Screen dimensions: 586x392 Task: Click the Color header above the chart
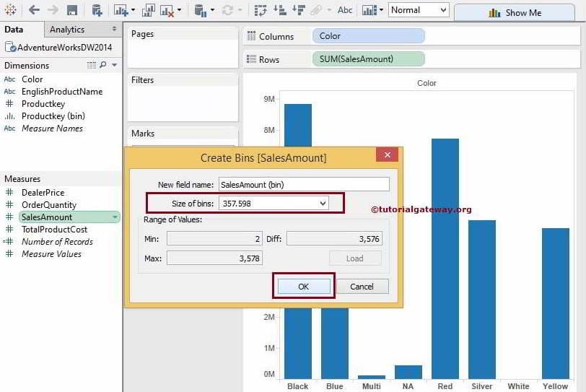pyautogui.click(x=427, y=83)
